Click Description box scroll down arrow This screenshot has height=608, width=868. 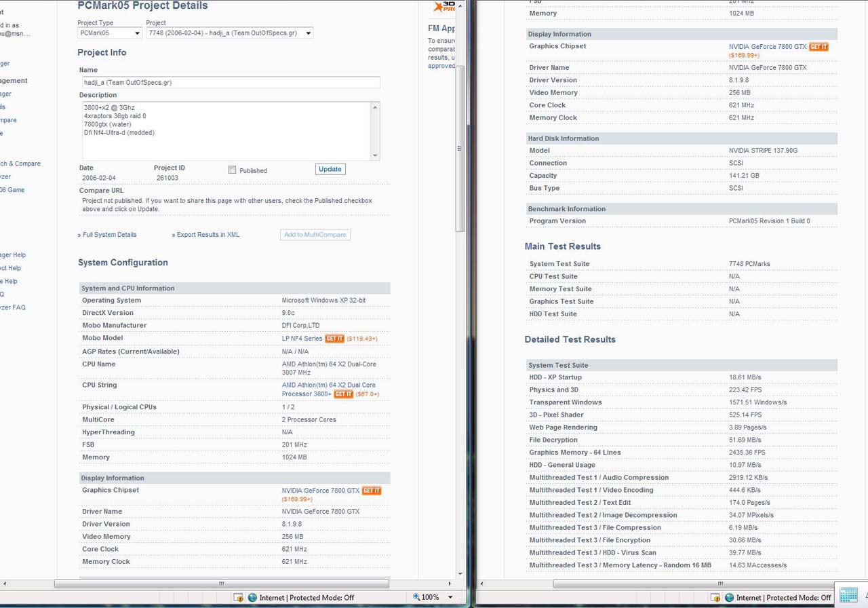coord(375,155)
